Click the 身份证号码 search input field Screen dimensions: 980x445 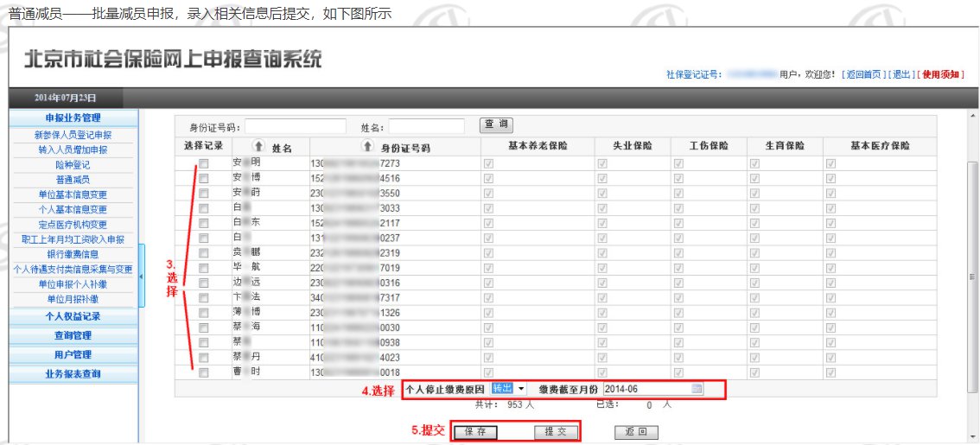[x=295, y=126]
